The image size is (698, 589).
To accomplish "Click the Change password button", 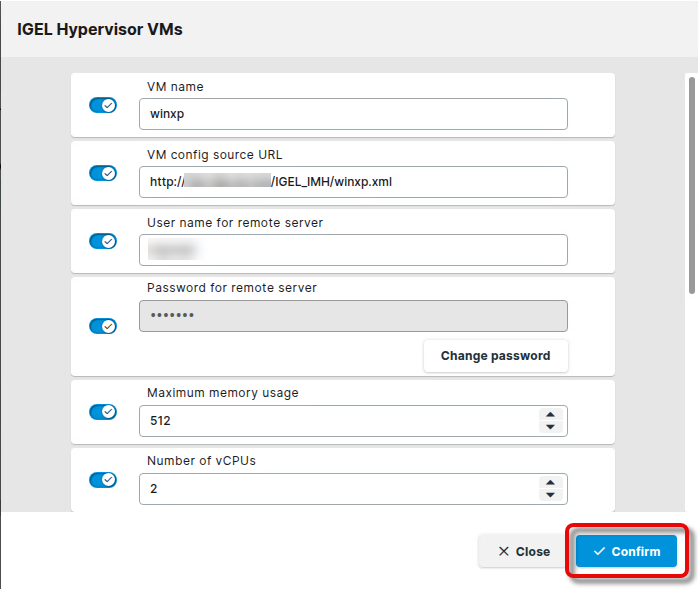I will click(x=495, y=355).
